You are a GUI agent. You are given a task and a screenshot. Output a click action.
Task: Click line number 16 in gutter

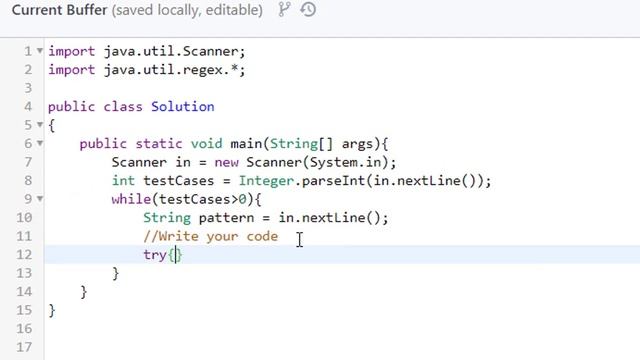coord(24,329)
